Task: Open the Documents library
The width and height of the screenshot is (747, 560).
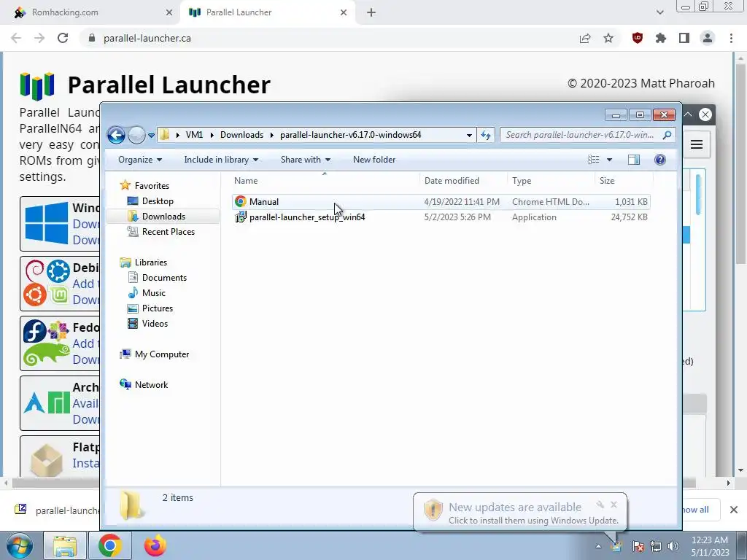Action: (x=164, y=278)
